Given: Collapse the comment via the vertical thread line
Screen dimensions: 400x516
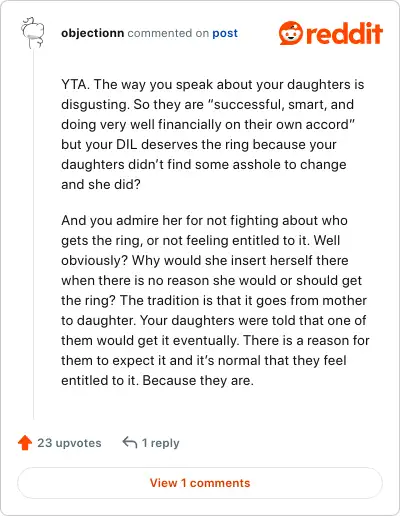Looking at the screenshot, I should [33, 233].
